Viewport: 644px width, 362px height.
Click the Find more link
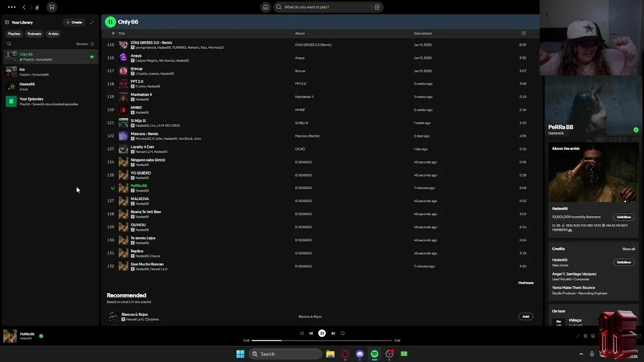click(x=526, y=283)
